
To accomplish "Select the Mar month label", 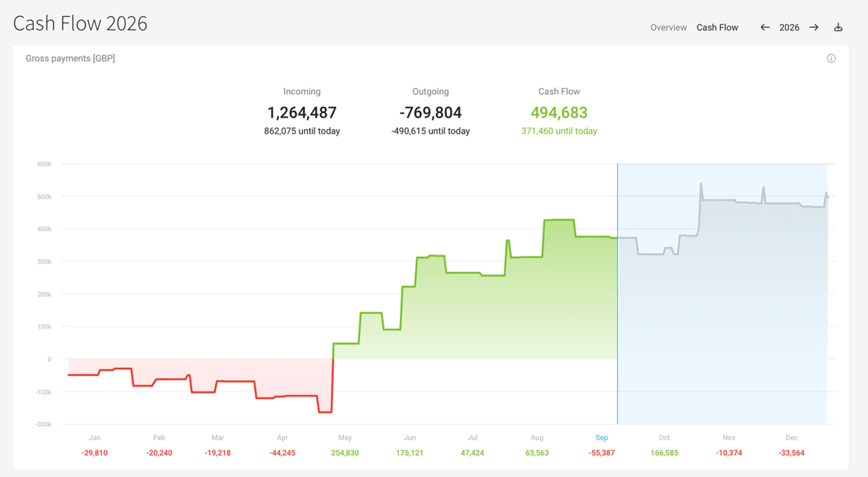I will 218,438.
